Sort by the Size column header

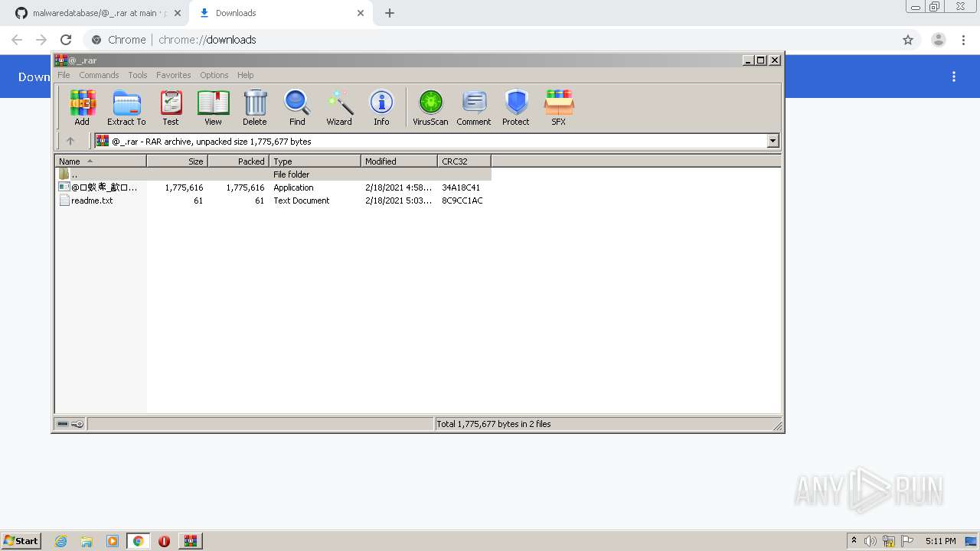[177, 161]
